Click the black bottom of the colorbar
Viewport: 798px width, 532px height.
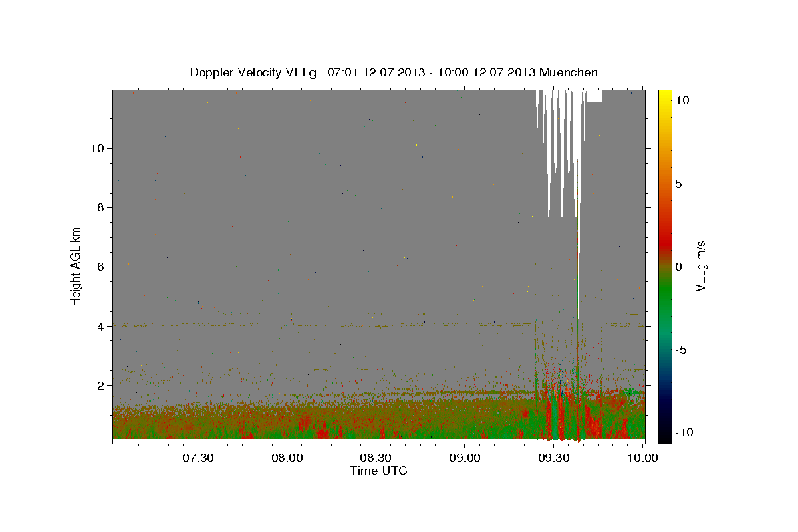(x=665, y=438)
